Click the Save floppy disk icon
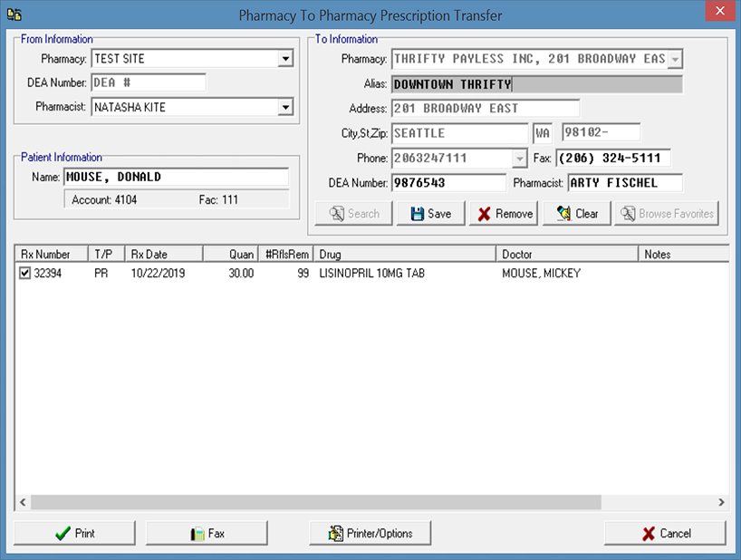Image resolution: width=741 pixels, height=560 pixels. click(x=418, y=214)
